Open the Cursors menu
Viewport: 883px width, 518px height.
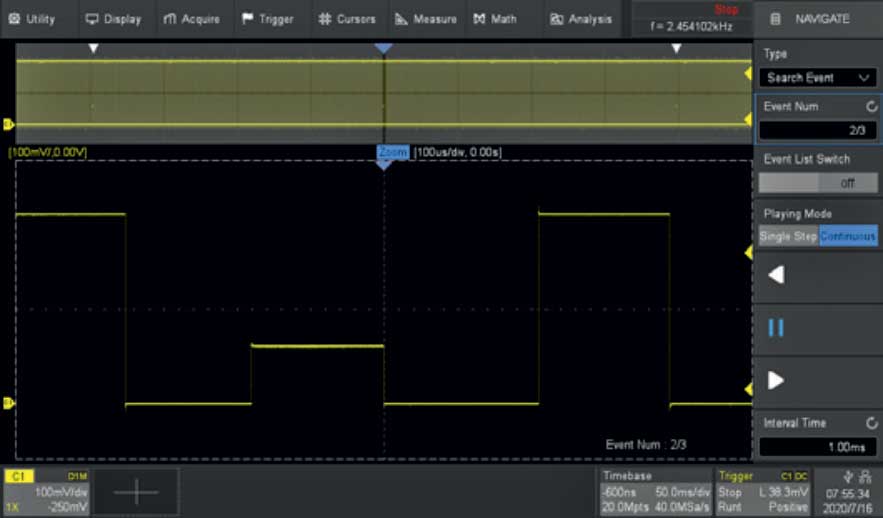[347, 19]
